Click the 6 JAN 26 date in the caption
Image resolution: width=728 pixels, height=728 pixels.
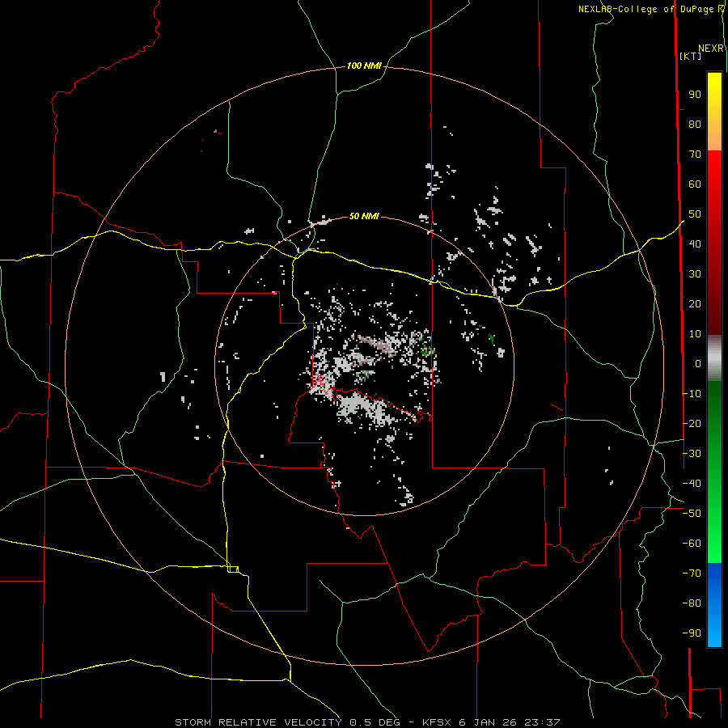click(489, 722)
